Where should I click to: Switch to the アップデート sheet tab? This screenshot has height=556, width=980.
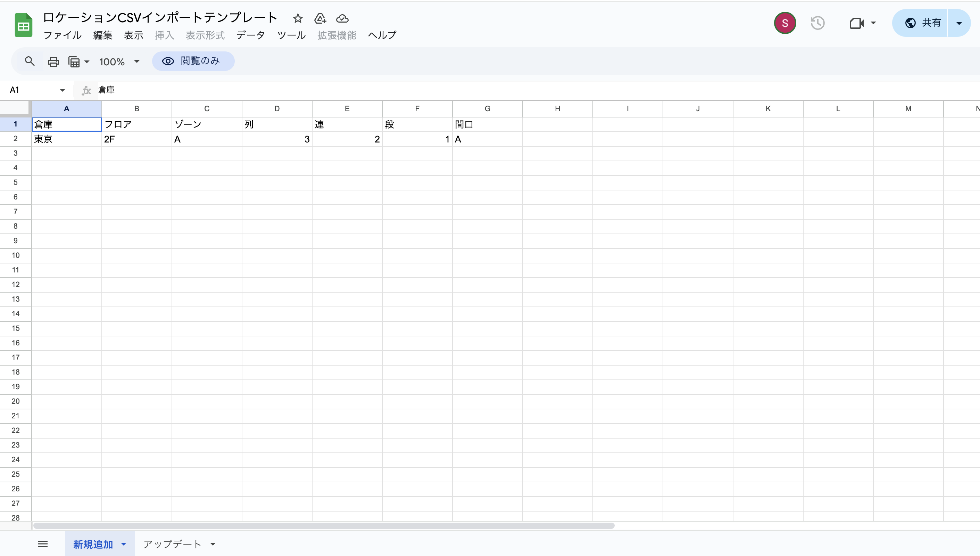172,544
